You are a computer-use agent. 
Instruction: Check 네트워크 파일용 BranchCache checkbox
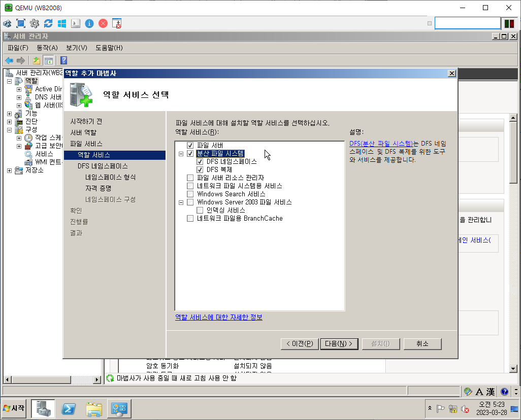190,219
